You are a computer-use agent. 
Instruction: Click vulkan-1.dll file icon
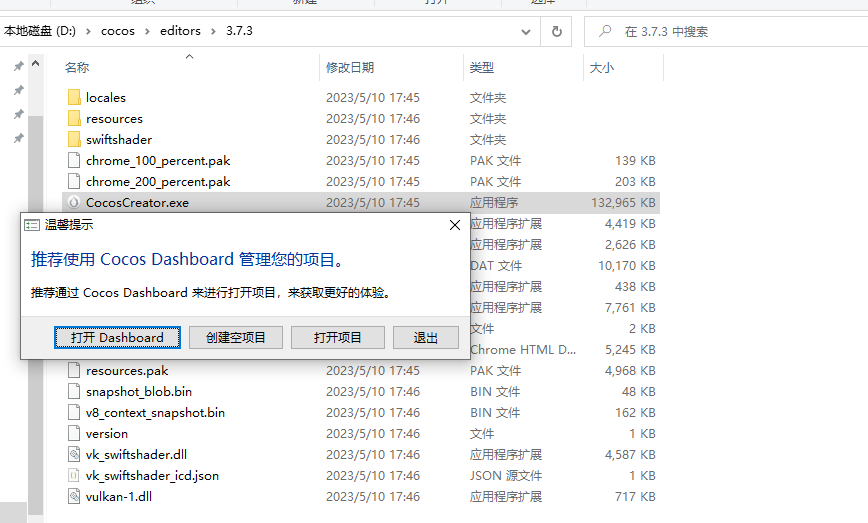pos(74,496)
